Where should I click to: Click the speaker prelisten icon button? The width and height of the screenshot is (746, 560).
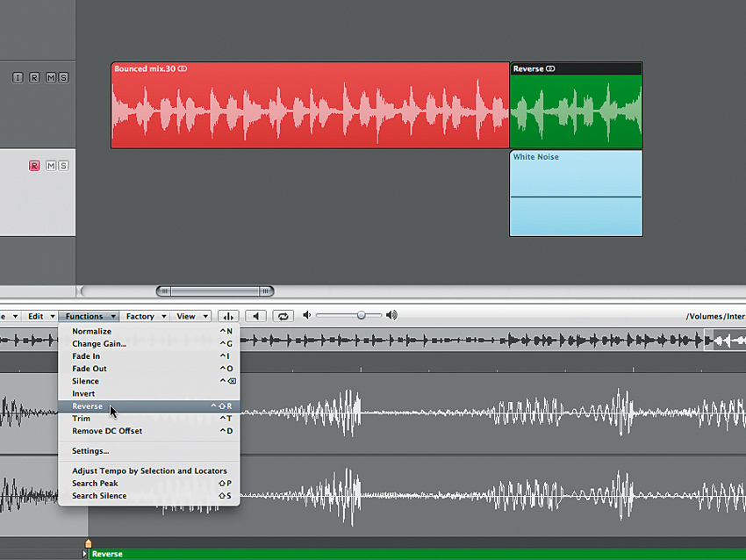point(256,316)
